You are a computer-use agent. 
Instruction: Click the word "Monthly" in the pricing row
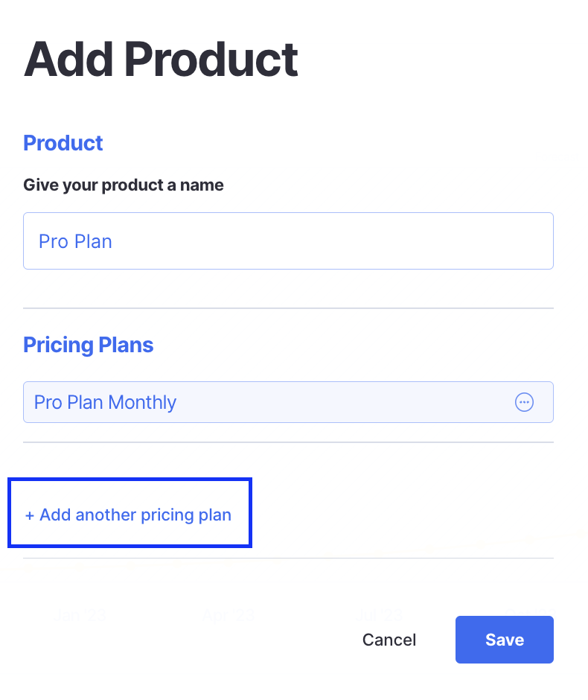pos(142,403)
